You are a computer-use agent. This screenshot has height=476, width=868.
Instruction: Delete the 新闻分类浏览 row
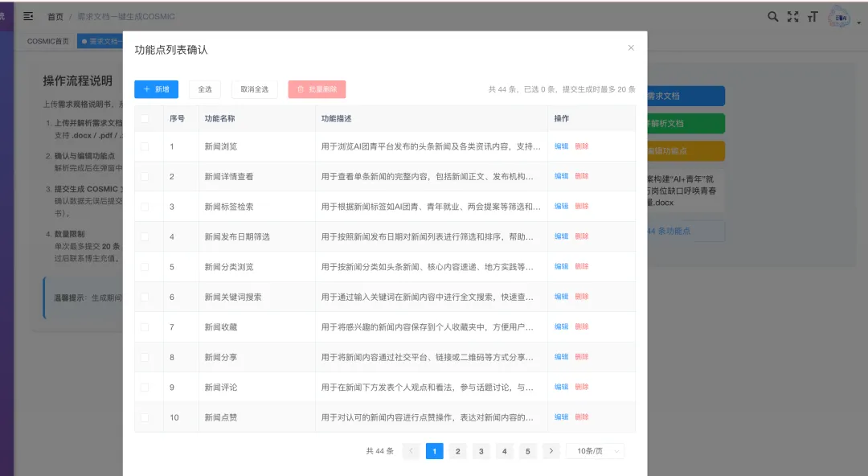tap(581, 266)
